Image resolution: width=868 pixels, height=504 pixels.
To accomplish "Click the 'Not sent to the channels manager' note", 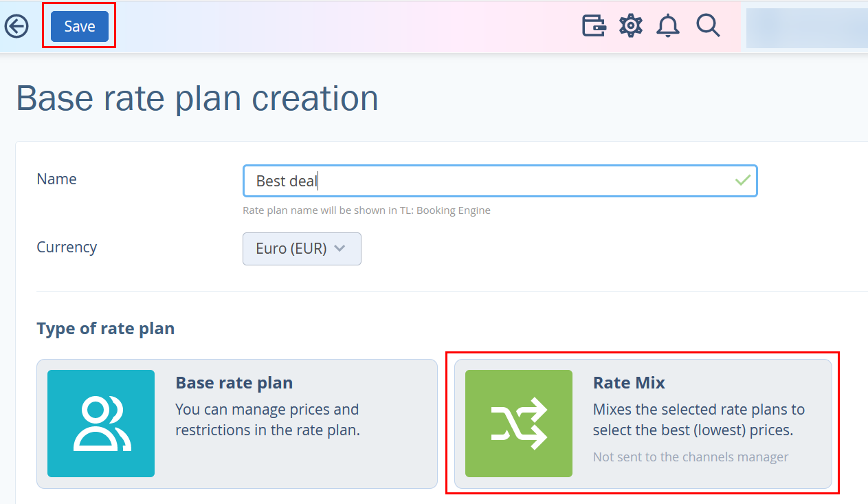I will pyautogui.click(x=691, y=457).
